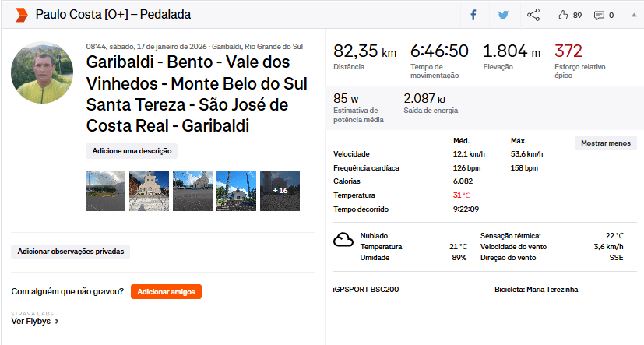The image size is (644, 345).
Task: Open the fourth activity photo thumbnail
Action: (x=236, y=191)
